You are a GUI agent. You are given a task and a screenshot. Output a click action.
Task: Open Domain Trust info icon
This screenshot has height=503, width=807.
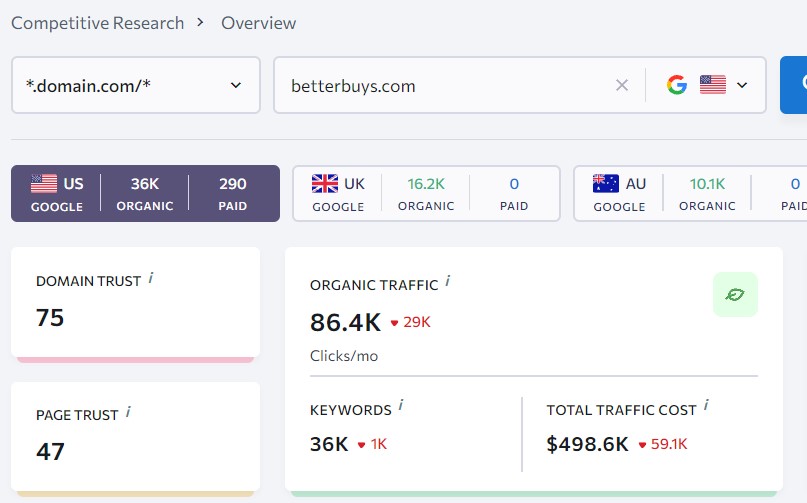(x=151, y=279)
